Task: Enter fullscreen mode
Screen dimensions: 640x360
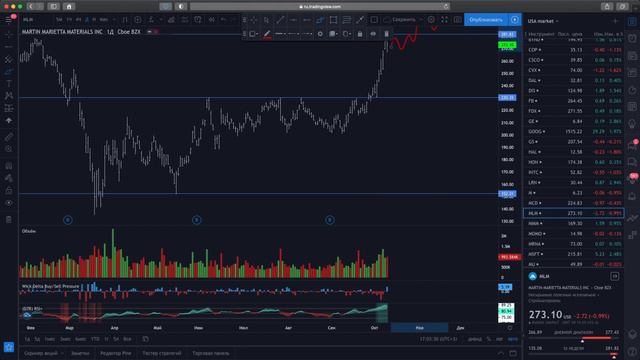Action: coord(444,20)
